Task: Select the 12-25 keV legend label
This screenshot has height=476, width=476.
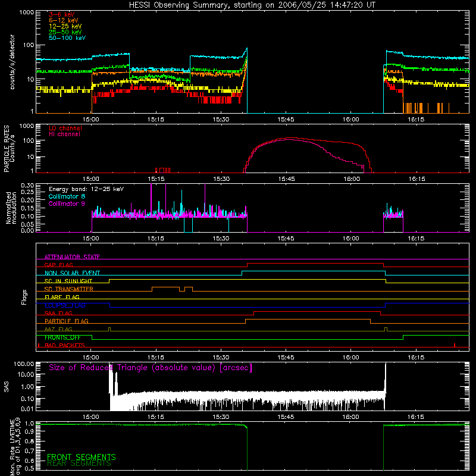Action: pyautogui.click(x=65, y=26)
